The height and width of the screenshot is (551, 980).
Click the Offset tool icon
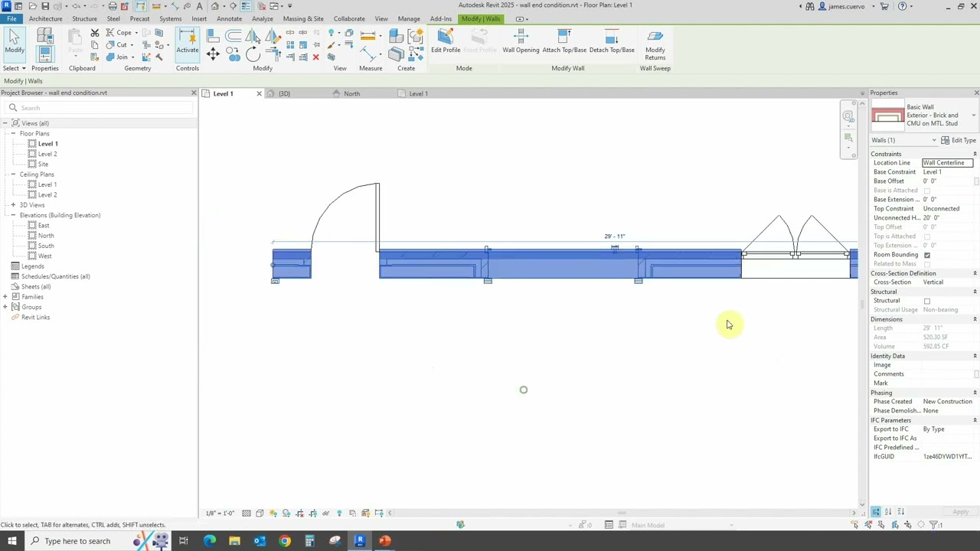233,36
